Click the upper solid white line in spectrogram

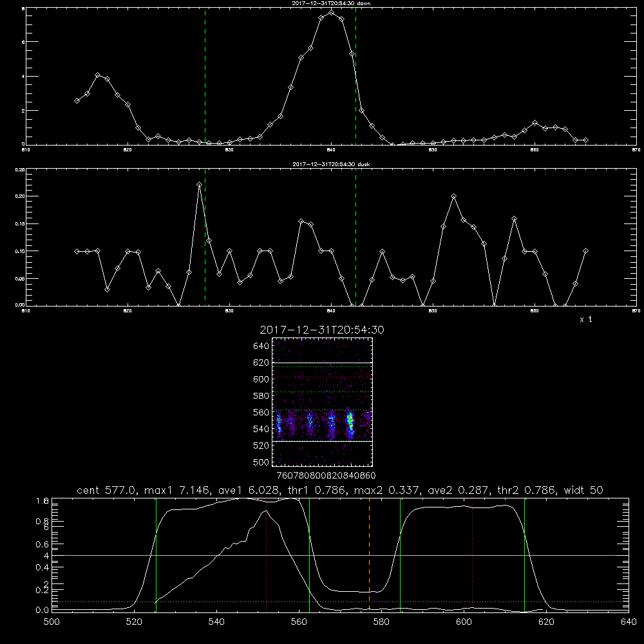[323, 363]
